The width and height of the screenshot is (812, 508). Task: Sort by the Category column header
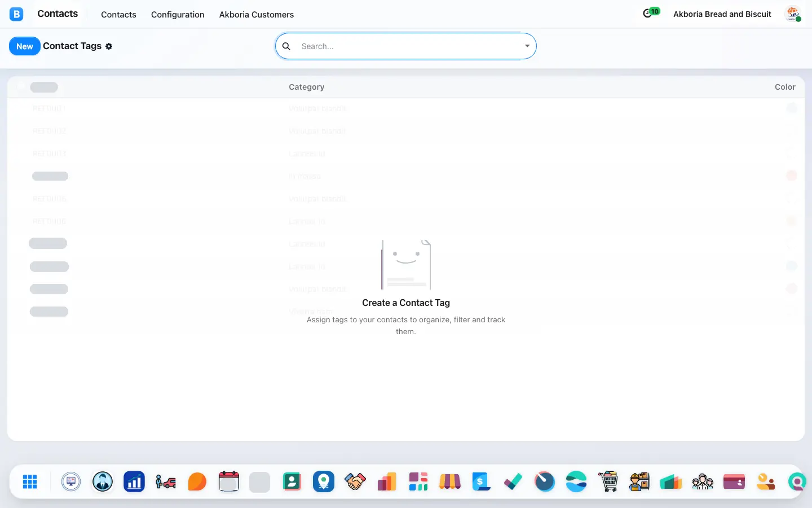307,87
